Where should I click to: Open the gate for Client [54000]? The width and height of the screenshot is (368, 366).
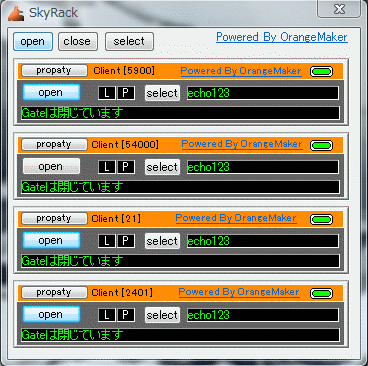(51, 166)
